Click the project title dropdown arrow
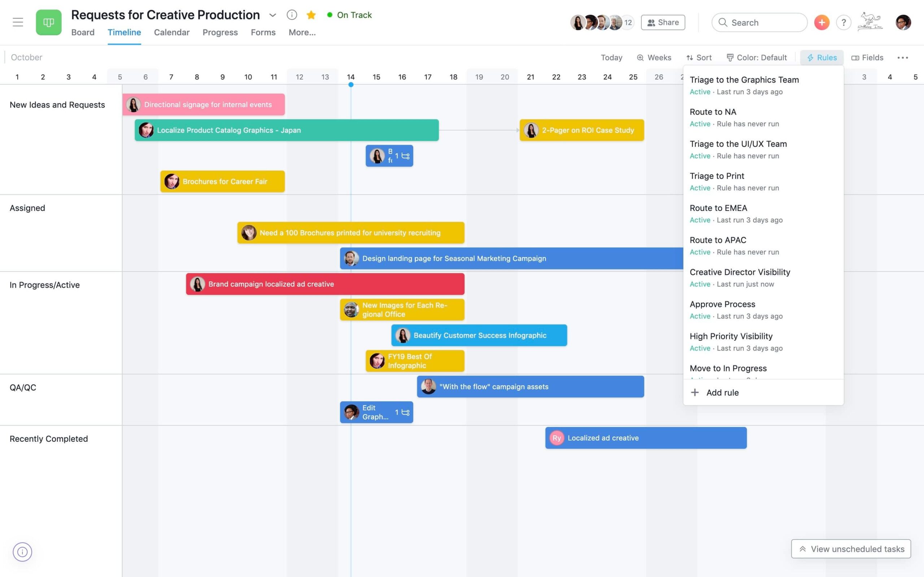This screenshot has width=924, height=577. click(273, 14)
